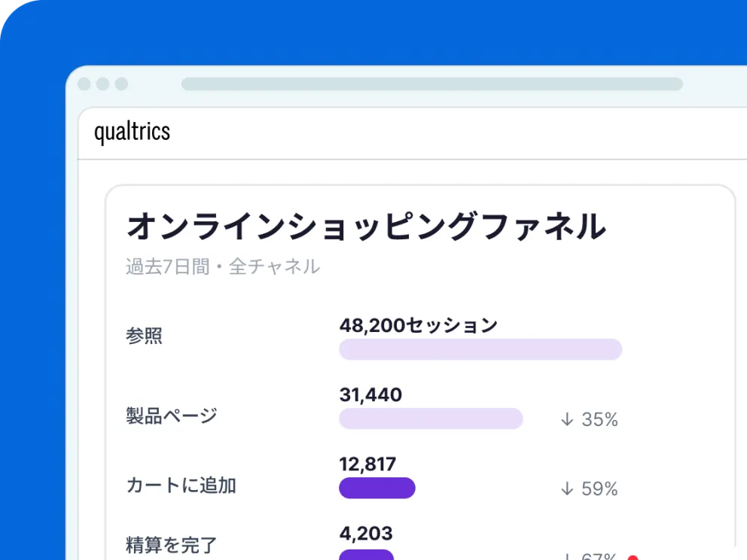Click the down arrow beside 35%
Image resolution: width=747 pixels, height=560 pixels.
pyautogui.click(x=567, y=419)
